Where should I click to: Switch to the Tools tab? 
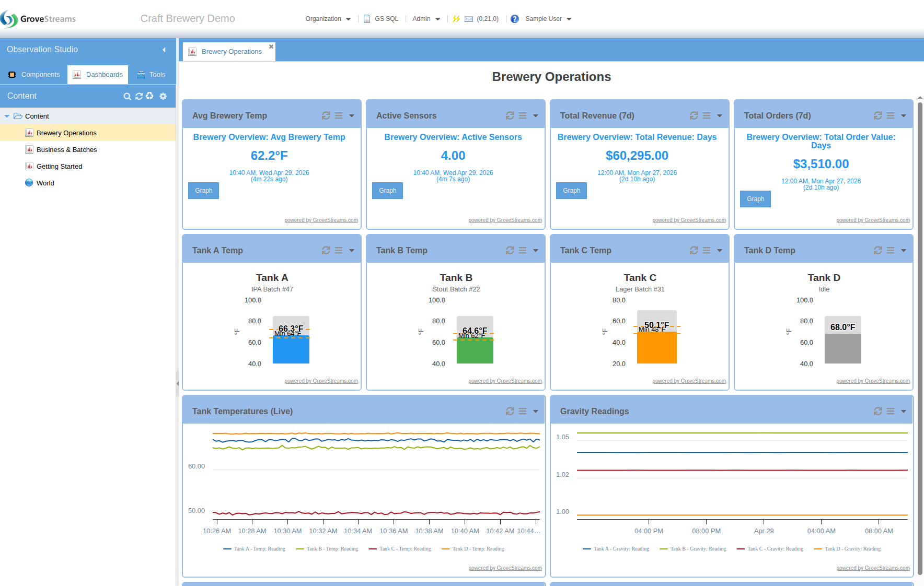coord(151,75)
